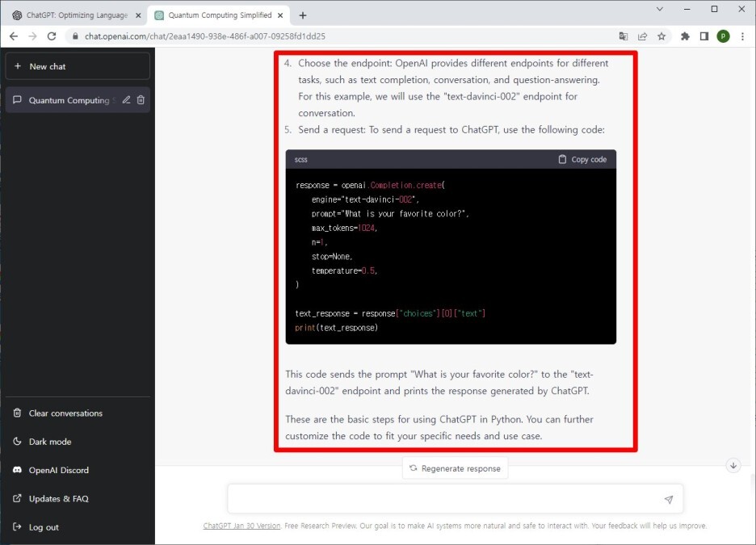The image size is (756, 545).
Task: Delete the Quantum Computing conversation with trash icon
Action: pos(141,100)
